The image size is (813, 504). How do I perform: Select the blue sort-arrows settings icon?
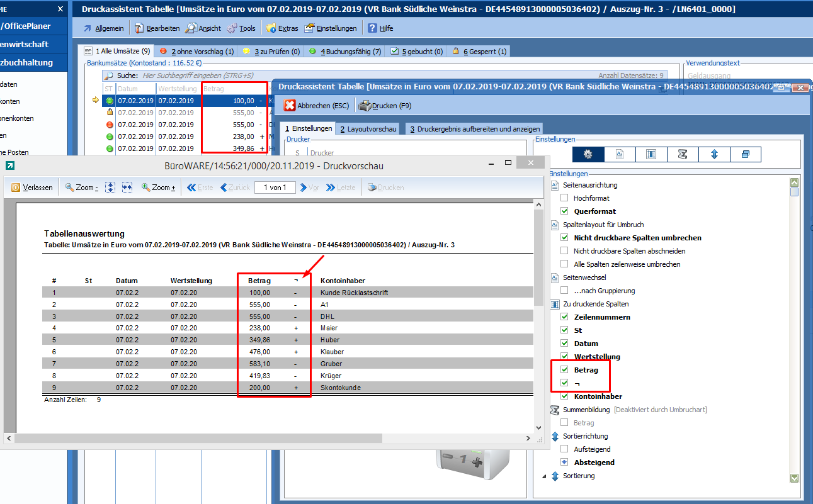(x=714, y=154)
